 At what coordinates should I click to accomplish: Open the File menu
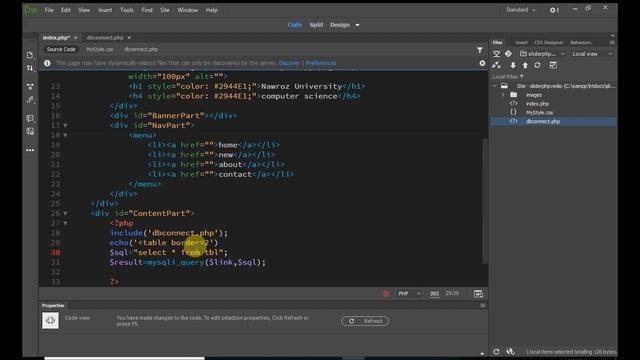click(49, 10)
